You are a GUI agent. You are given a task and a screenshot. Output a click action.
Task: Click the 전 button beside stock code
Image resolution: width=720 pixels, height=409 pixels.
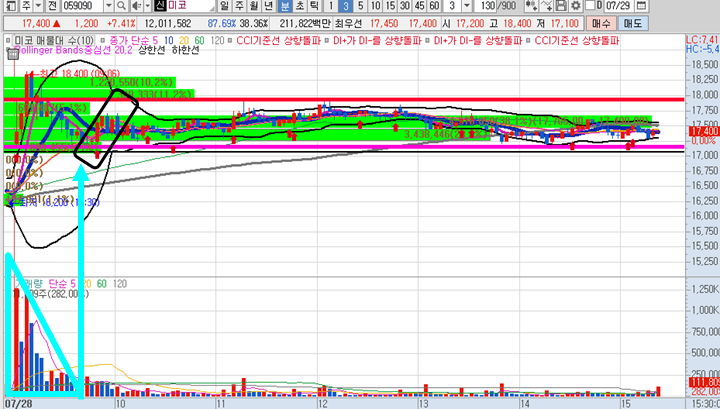point(52,6)
